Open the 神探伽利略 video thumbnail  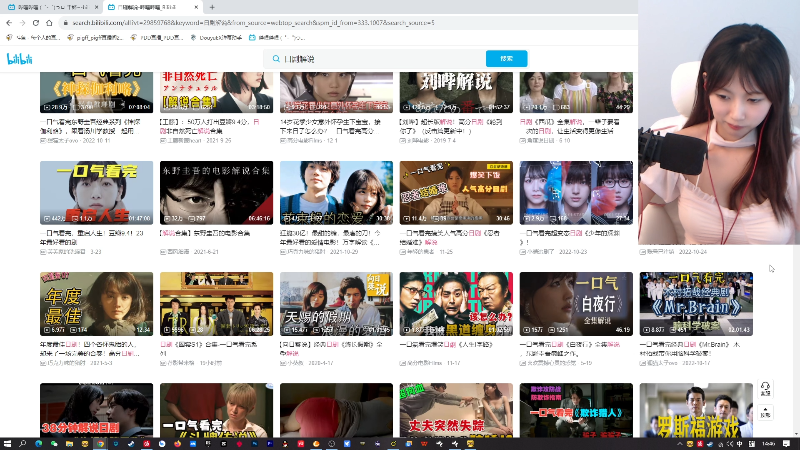click(96, 92)
